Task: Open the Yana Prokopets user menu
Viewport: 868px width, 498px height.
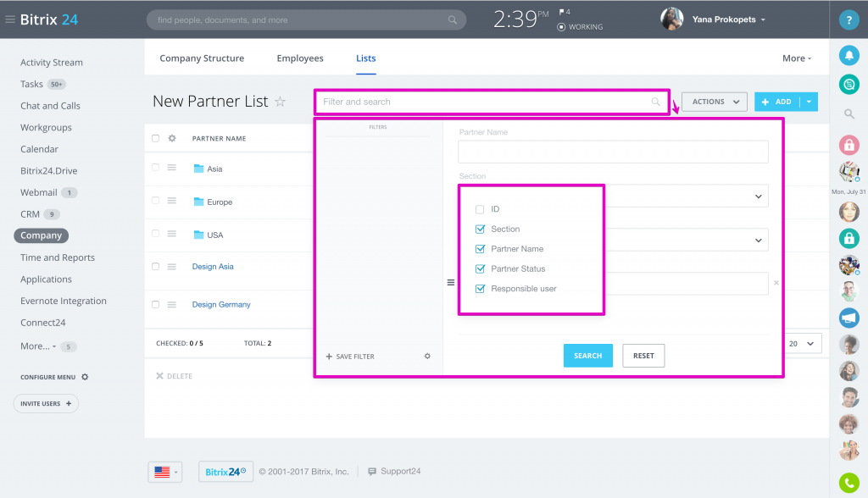Action: pyautogui.click(x=728, y=19)
